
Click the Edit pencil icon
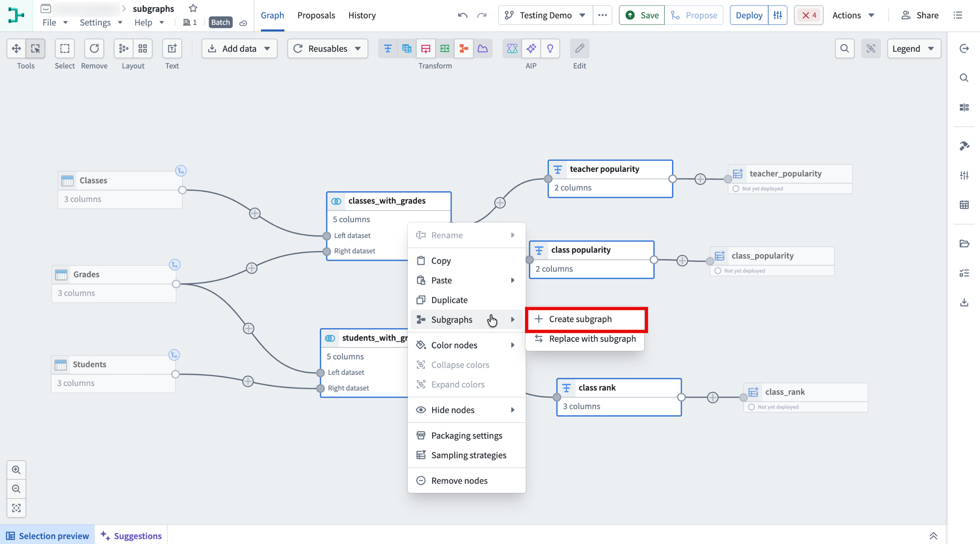pos(580,48)
